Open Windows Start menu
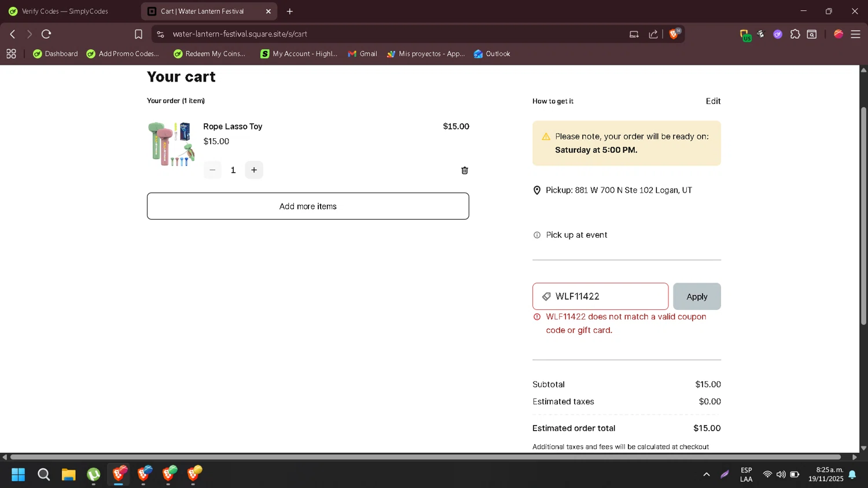This screenshot has height=488, width=868. [19, 475]
